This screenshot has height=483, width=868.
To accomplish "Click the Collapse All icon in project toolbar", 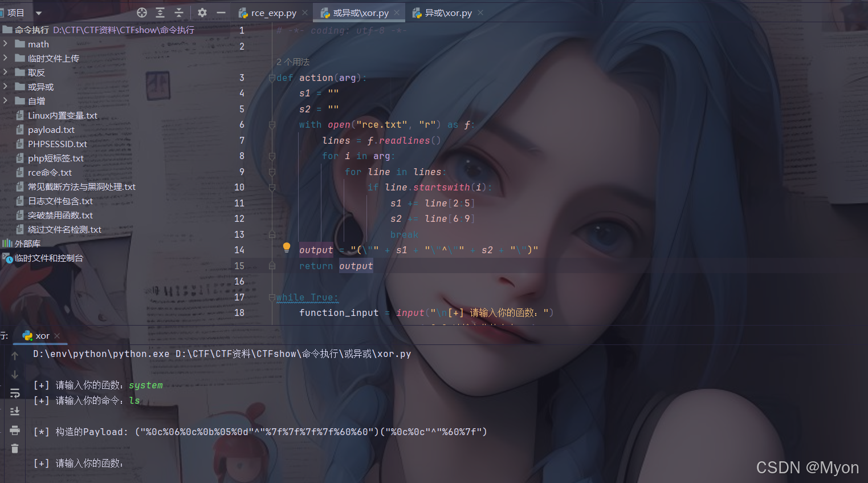I will tap(179, 13).
